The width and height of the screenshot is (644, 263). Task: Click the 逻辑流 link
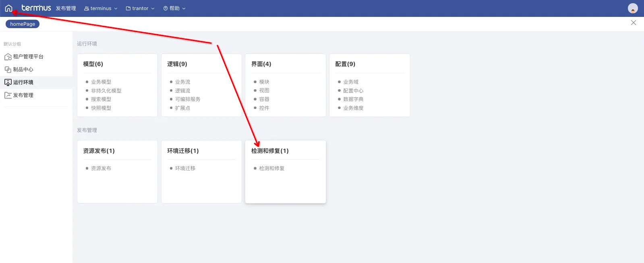tap(183, 91)
